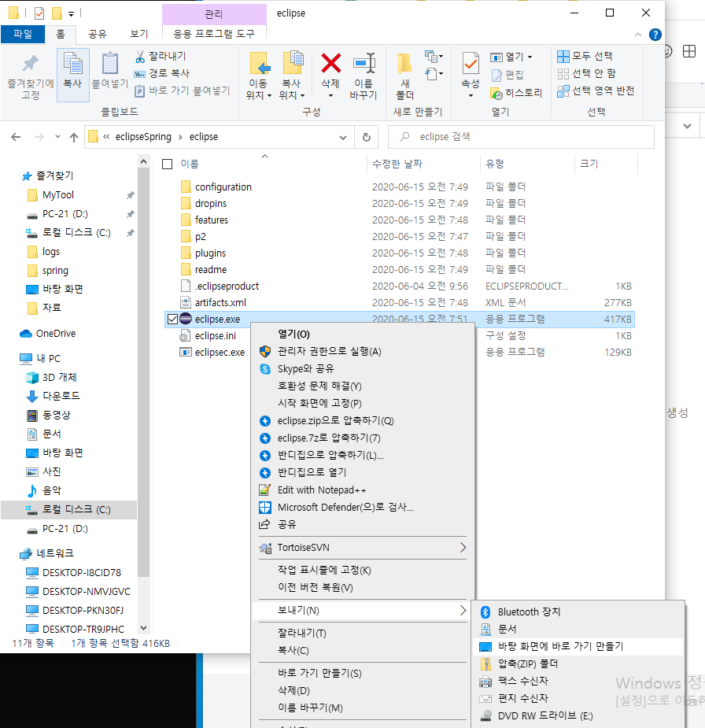
Task: Click the blue Help question icon
Action: click(x=655, y=35)
